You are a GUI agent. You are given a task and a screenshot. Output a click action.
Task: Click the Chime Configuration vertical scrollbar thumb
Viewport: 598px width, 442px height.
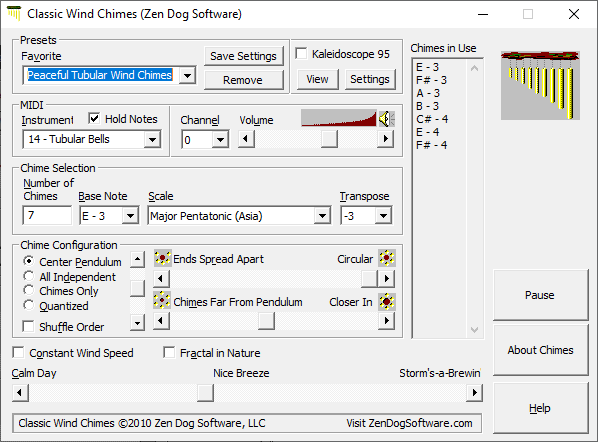click(137, 288)
